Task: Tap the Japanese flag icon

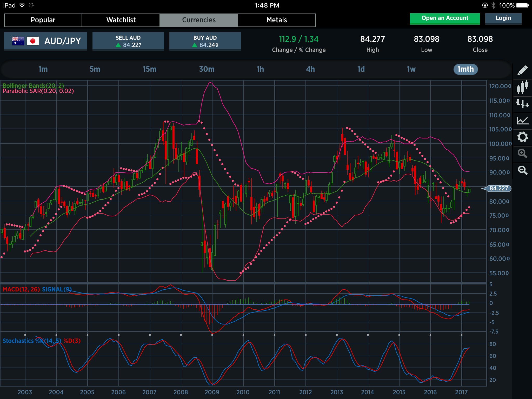Action: click(33, 41)
